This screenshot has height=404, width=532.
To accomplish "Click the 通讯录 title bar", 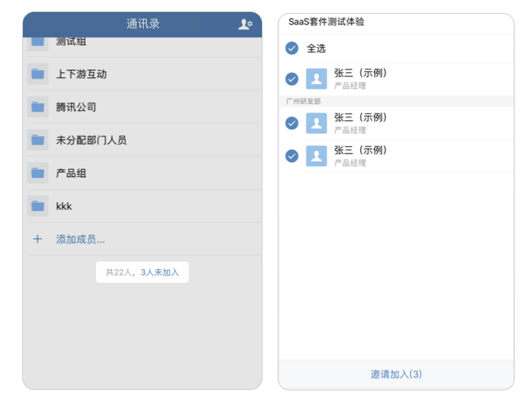I will (142, 23).
